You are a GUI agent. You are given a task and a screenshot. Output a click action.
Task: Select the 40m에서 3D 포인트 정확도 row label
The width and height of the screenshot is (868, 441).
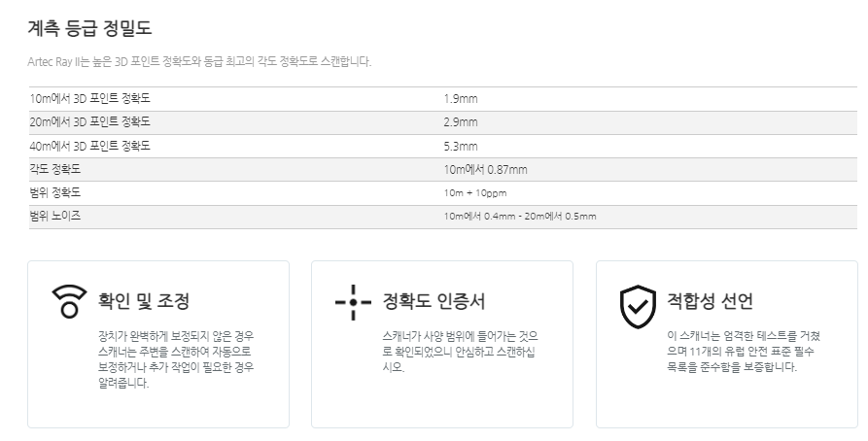(89, 146)
